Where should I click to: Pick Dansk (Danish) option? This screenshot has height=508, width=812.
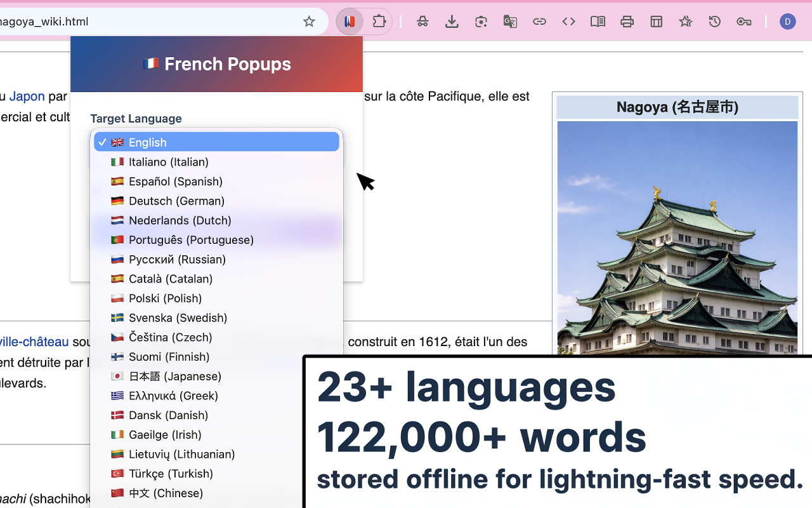click(x=216, y=415)
